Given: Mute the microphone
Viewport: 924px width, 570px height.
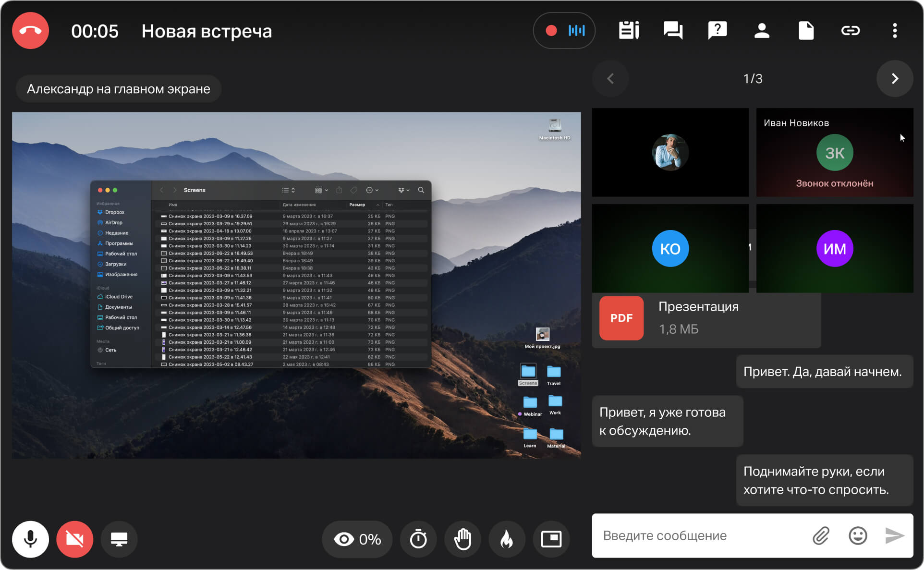Looking at the screenshot, I should point(30,539).
